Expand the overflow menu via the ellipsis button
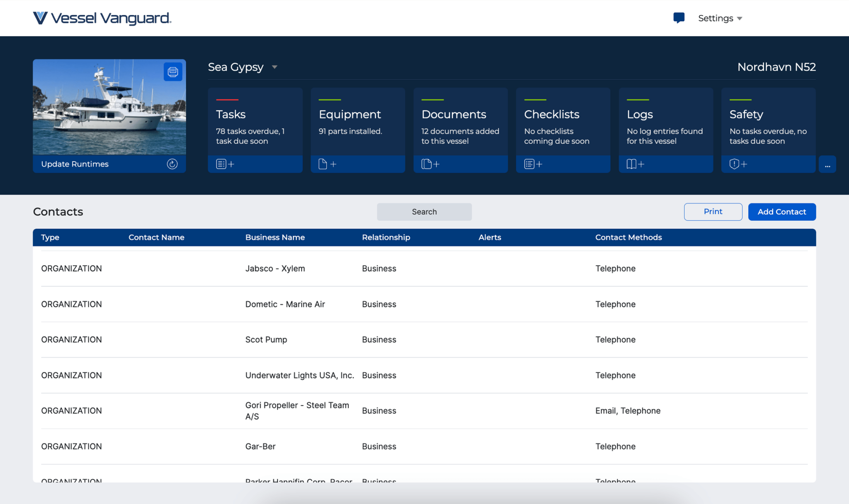 coord(828,164)
